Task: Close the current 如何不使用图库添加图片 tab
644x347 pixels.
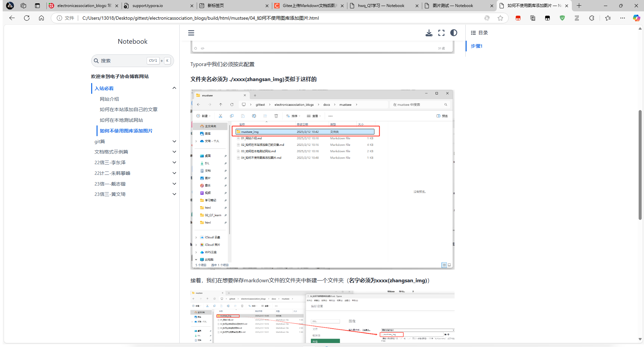Action: coord(567,6)
